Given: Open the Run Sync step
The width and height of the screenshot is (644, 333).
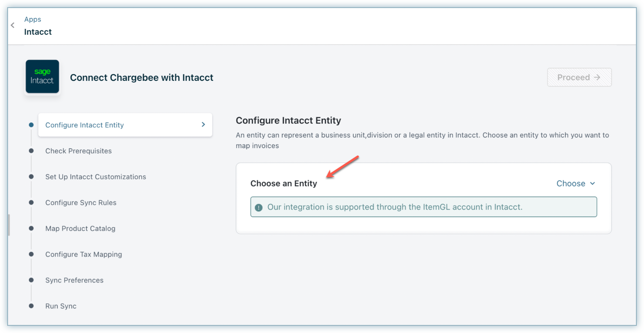Looking at the screenshot, I should pos(61,306).
